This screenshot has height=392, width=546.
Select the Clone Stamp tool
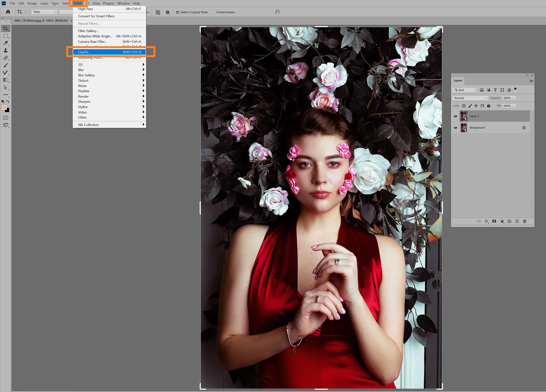tap(5, 51)
